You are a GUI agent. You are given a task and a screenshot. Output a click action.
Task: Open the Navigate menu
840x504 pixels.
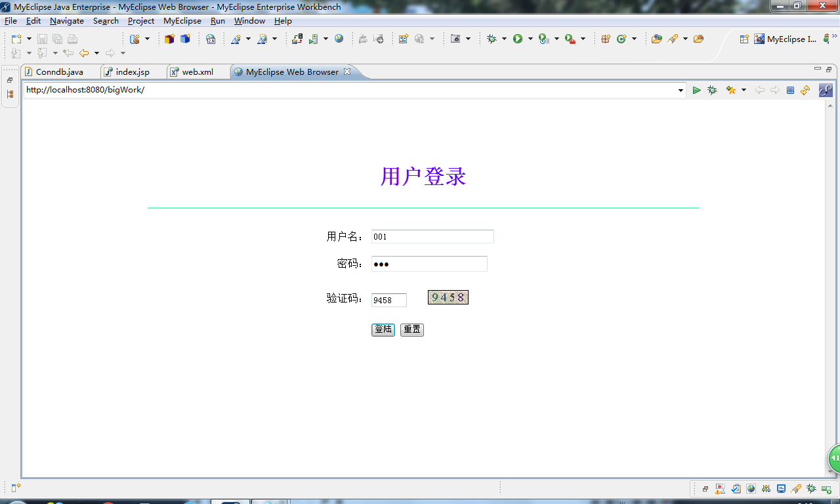pyautogui.click(x=67, y=21)
